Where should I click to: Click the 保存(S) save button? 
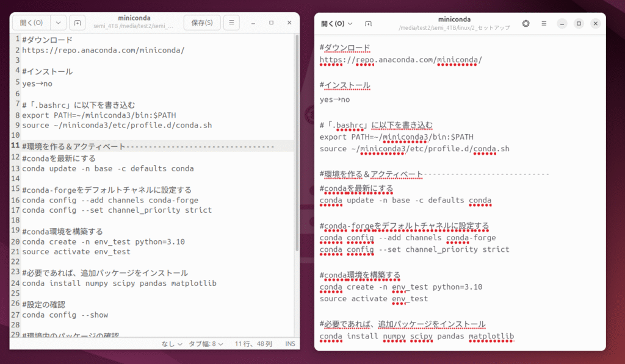tap(202, 23)
